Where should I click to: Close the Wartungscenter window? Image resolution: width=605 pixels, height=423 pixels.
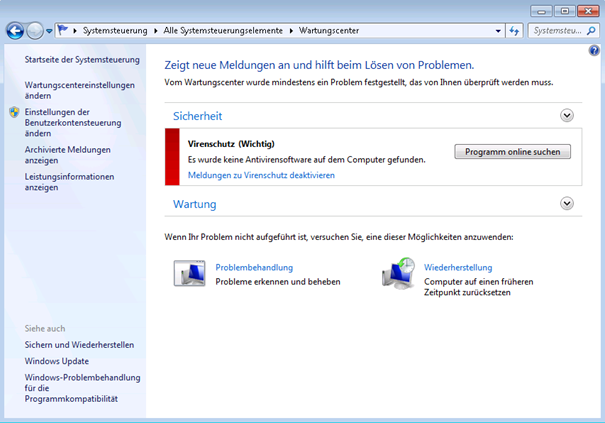coord(588,11)
